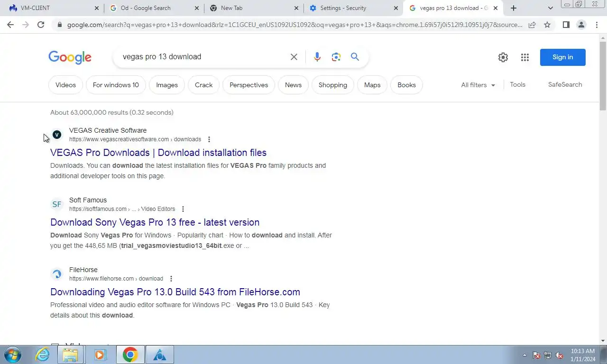Click the softfamous.com URL breadcrumb

click(x=122, y=209)
